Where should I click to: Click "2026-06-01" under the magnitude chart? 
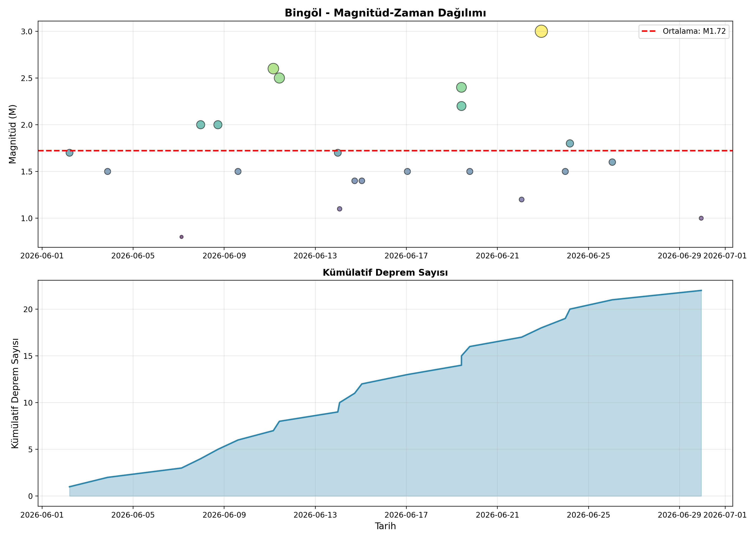pyautogui.click(x=42, y=256)
